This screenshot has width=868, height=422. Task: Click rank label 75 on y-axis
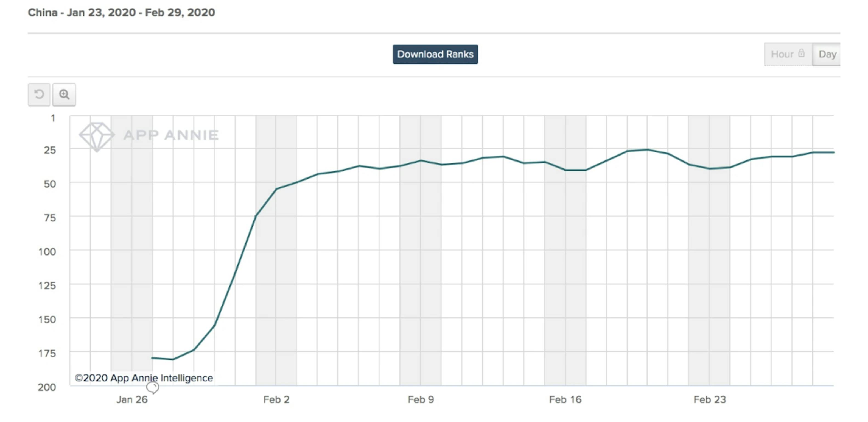[50, 218]
